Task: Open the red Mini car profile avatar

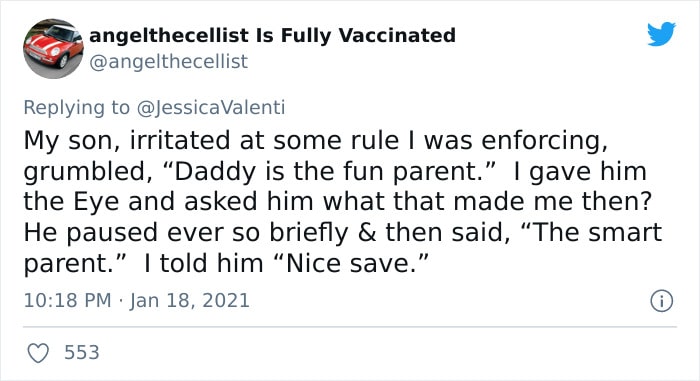Action: point(54,49)
